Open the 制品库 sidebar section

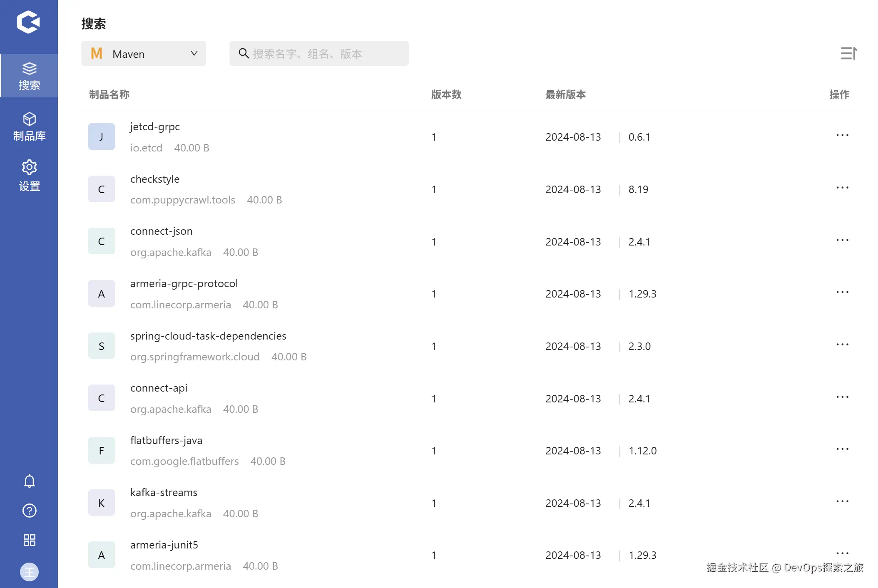(29, 127)
